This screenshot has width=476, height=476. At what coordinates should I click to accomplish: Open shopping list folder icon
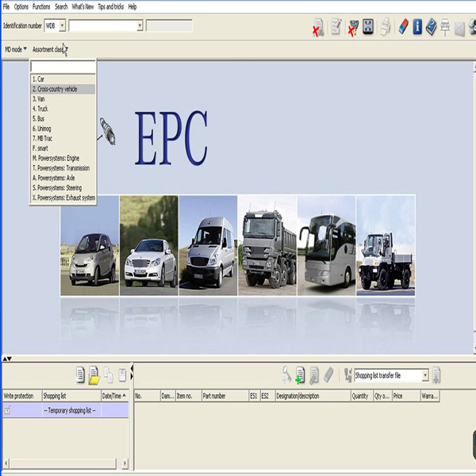(94, 375)
